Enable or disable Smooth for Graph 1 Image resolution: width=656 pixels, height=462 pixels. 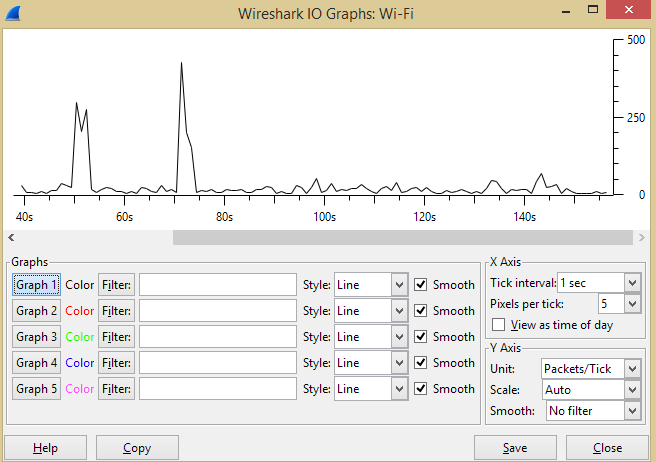point(421,285)
